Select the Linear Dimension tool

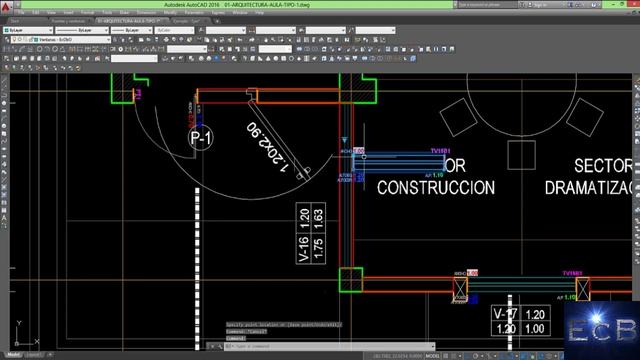point(6,49)
